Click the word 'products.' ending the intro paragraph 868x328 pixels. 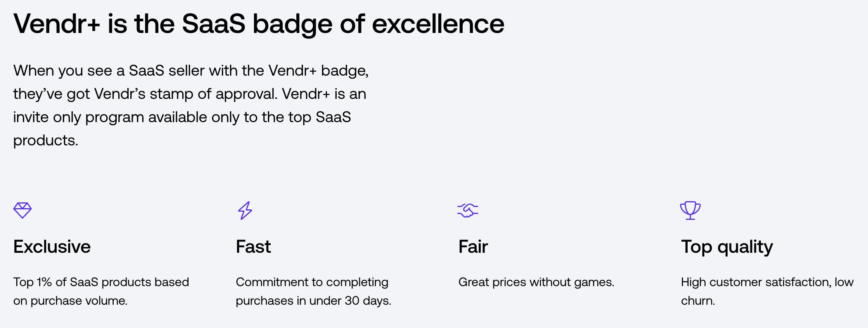[x=46, y=140]
